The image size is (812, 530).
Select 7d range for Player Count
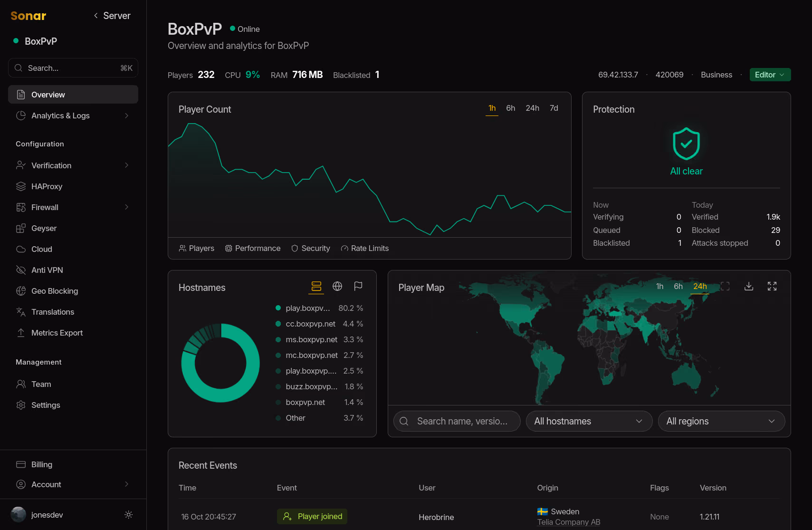tap(554, 108)
